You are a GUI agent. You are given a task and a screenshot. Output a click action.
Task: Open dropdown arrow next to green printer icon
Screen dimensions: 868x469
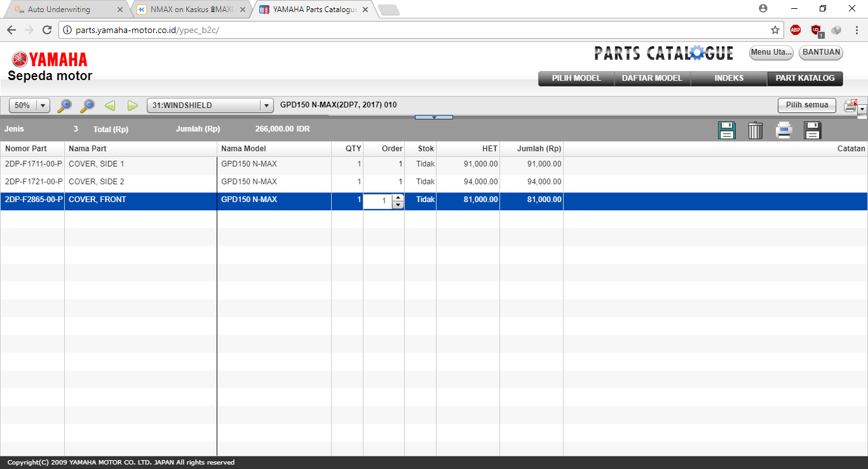862,109
